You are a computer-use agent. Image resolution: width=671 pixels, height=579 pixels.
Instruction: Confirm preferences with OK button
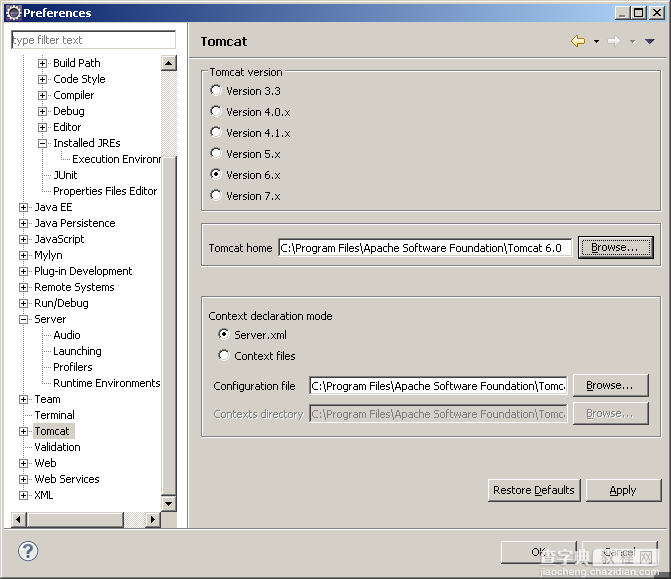pyautogui.click(x=538, y=552)
